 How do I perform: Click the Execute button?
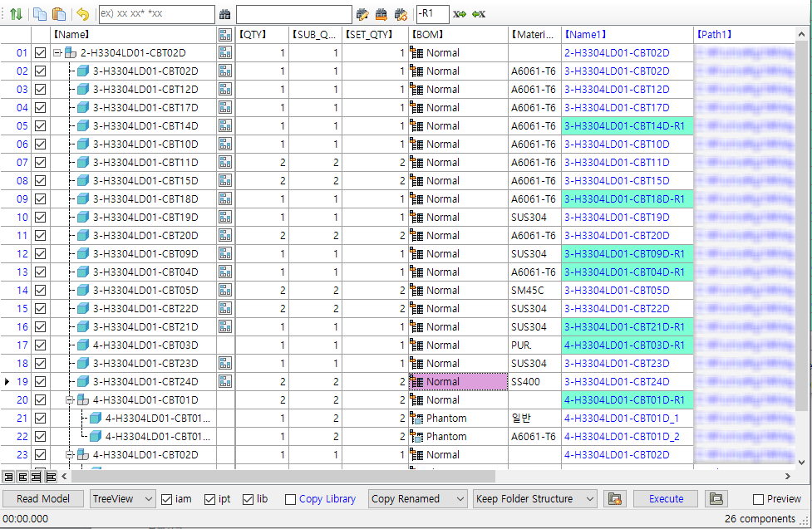coord(666,499)
